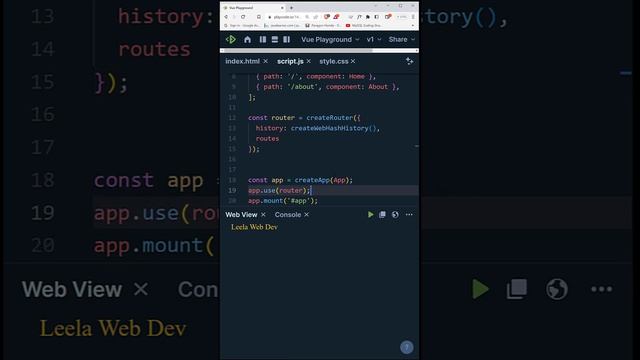Image resolution: width=640 pixels, height=360 pixels.
Task: Open a new browser tab with plus
Action: 291,8
